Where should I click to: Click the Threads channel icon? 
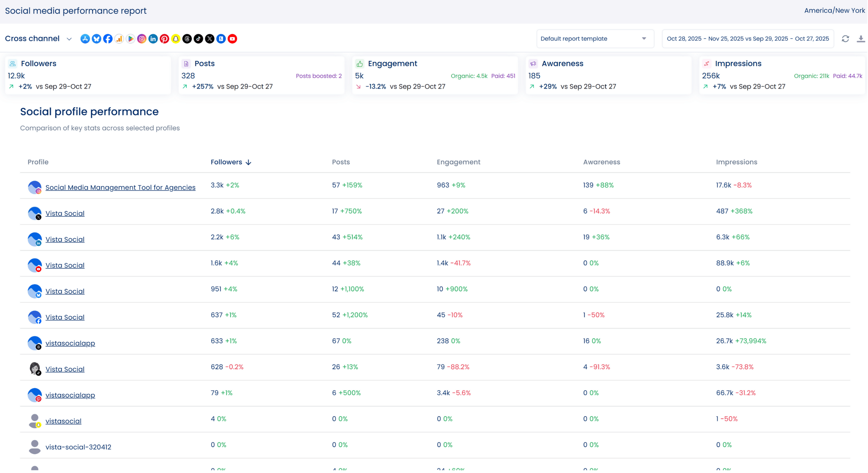187,39
